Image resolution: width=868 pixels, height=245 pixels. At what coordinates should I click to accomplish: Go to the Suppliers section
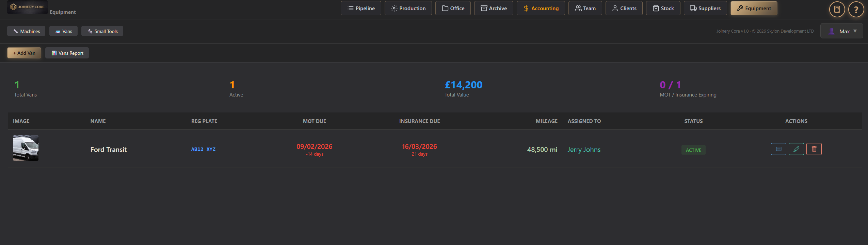tap(705, 8)
